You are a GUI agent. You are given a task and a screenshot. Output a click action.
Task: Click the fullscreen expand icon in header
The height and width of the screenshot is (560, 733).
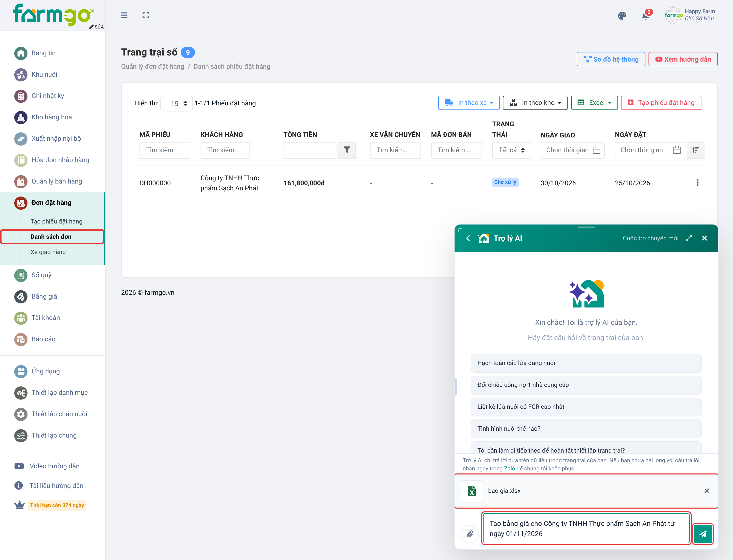point(146,15)
